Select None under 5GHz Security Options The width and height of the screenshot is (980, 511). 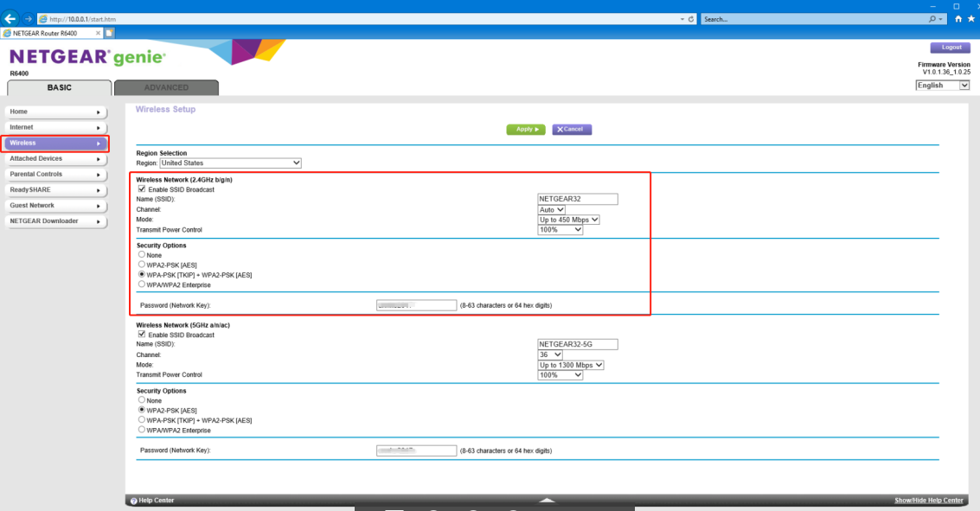coord(142,400)
